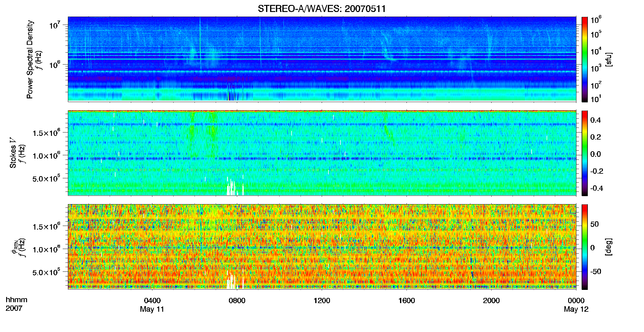Click the plot title STEREO-A/WAVES: 20070511
This screenshot has width=644, height=332.
(x=322, y=9)
